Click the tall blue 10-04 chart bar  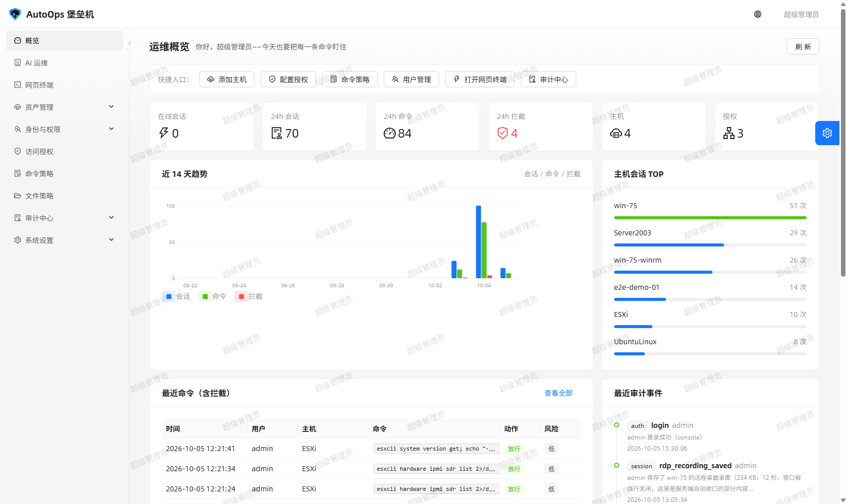[478, 242]
